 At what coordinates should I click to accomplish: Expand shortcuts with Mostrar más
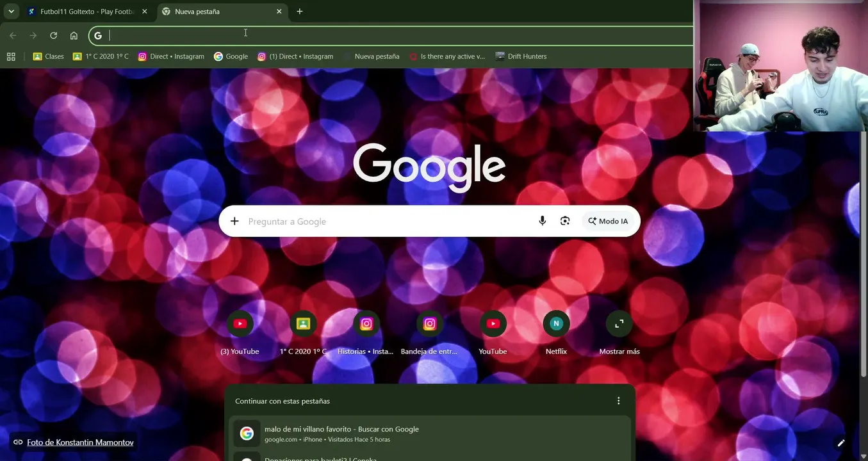point(619,333)
